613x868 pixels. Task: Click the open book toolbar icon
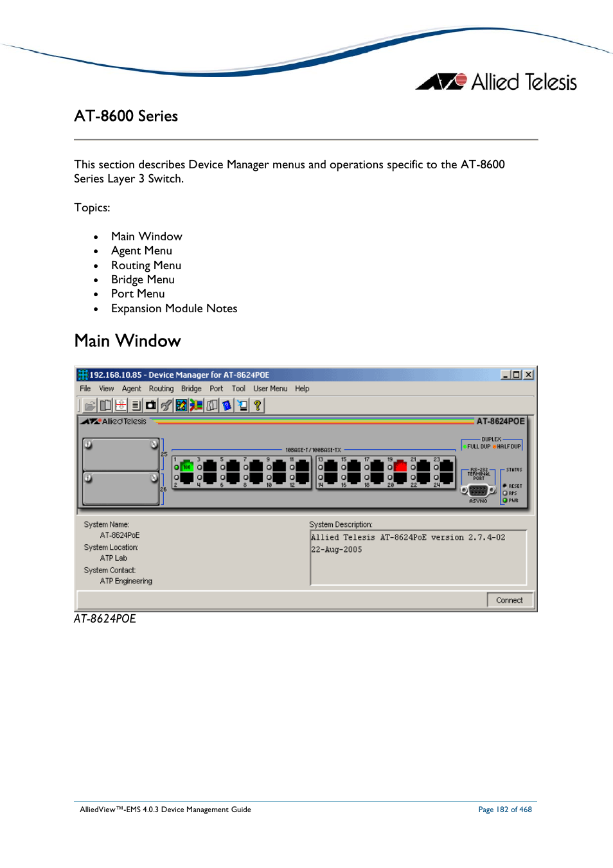[105, 405]
